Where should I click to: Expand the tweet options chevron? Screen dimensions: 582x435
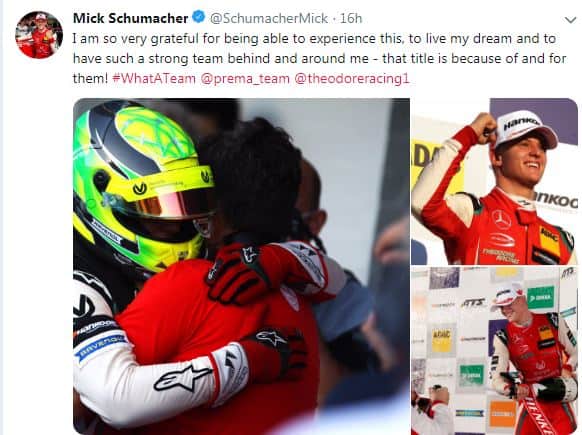click(x=570, y=20)
